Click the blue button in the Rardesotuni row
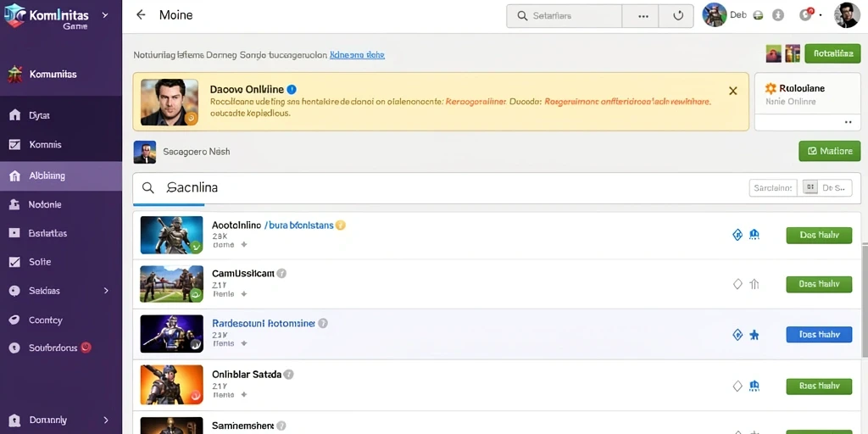This screenshot has width=868, height=434. (x=819, y=334)
